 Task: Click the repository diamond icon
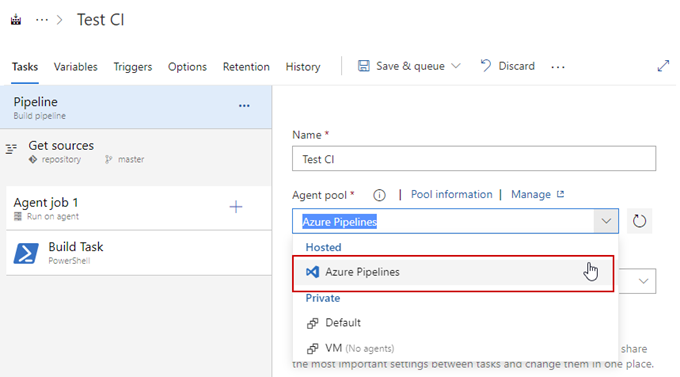33,160
